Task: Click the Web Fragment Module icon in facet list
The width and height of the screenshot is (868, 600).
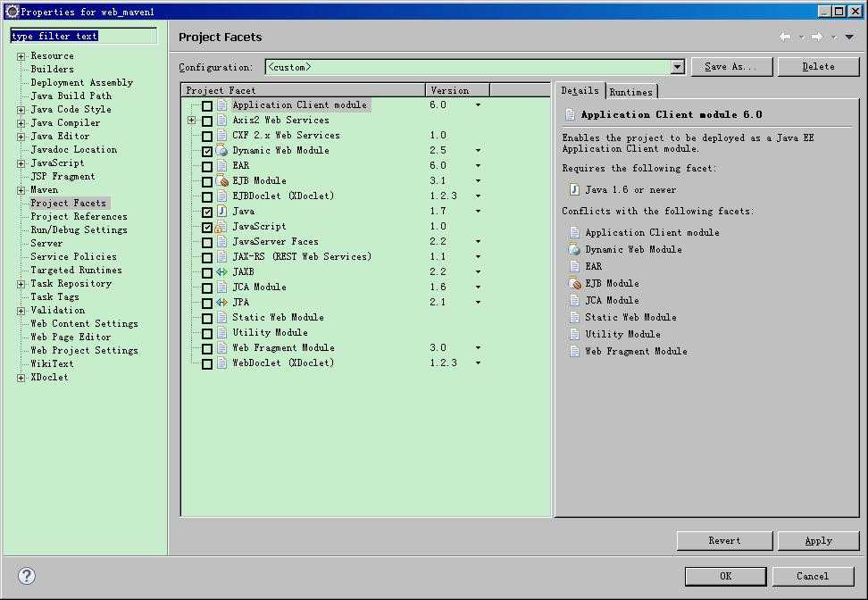Action: point(221,347)
